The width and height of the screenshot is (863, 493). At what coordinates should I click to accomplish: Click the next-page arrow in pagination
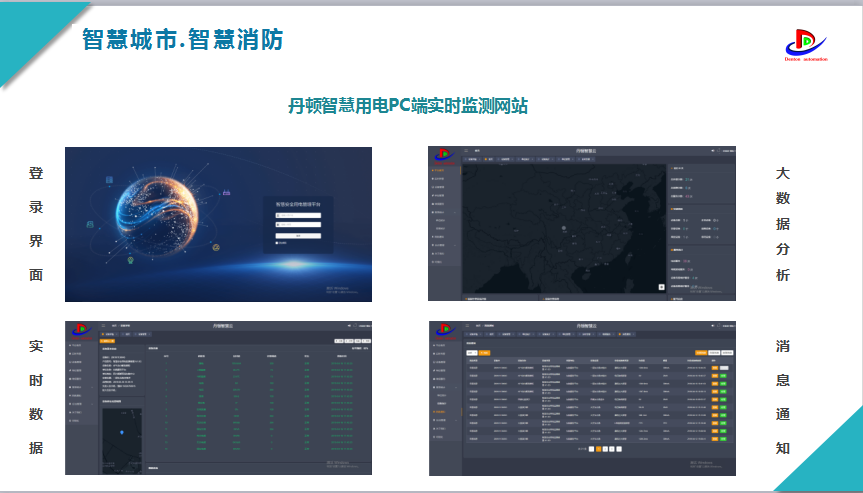pyautogui.click(x=619, y=449)
